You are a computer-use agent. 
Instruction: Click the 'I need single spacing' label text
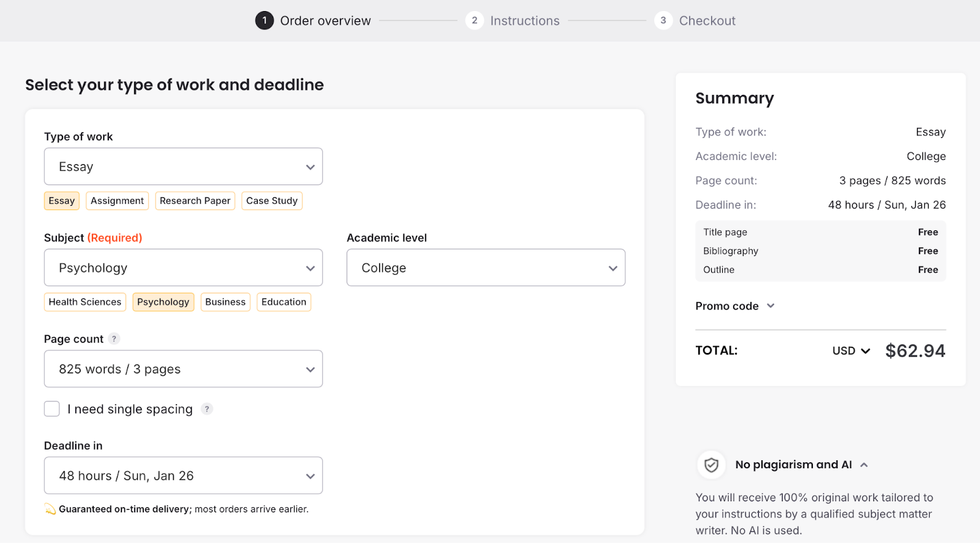[x=130, y=409]
